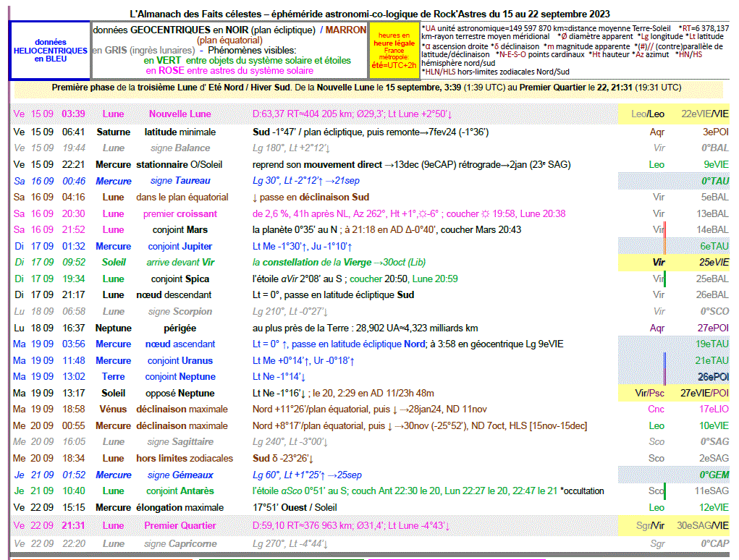Click 'Premier Quartier' event

tap(180, 525)
